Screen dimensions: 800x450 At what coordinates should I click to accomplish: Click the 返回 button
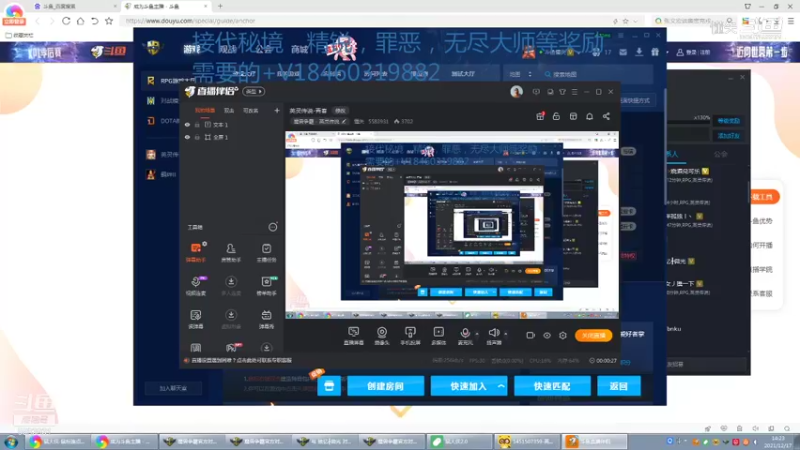pos(619,386)
